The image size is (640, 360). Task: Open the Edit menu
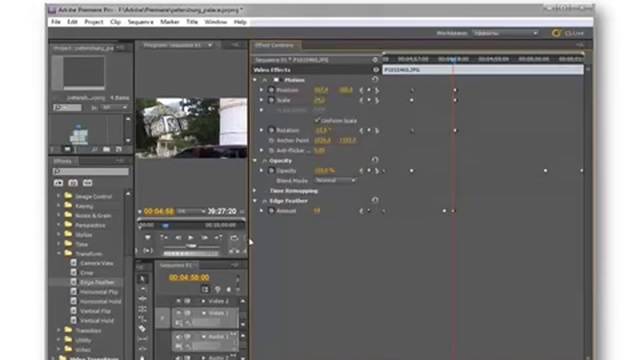coord(72,22)
